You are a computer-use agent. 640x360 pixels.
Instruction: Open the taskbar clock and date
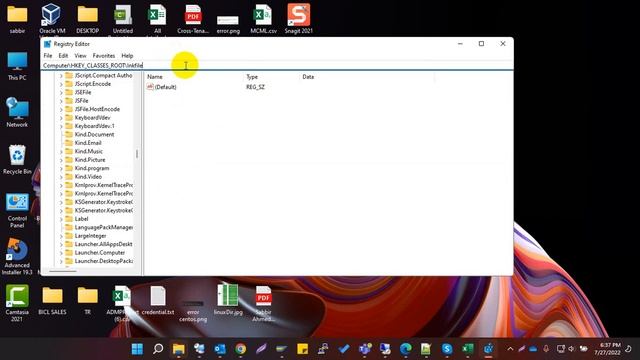(607, 349)
